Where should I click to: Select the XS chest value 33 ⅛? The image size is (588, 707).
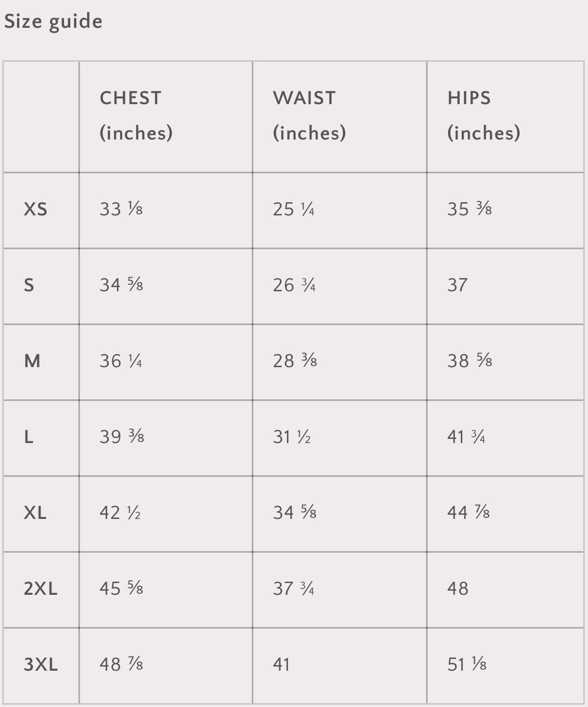[x=121, y=209]
